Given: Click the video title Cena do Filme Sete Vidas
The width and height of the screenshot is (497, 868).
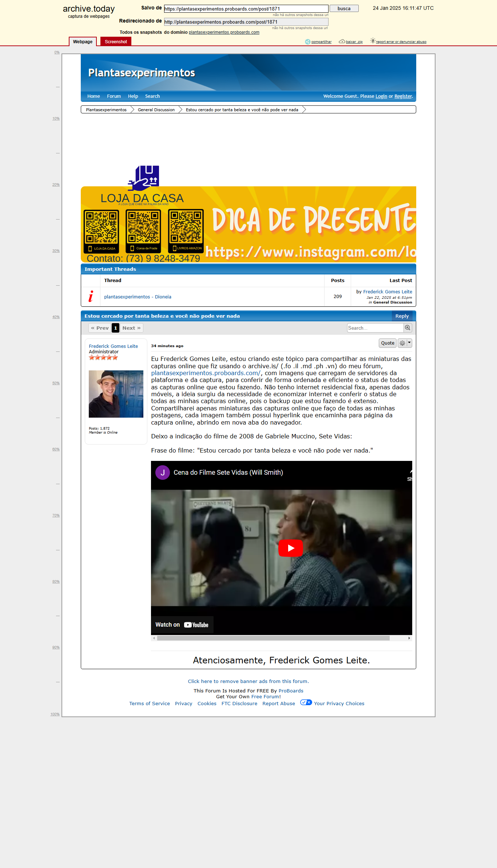Looking at the screenshot, I should point(228,473).
